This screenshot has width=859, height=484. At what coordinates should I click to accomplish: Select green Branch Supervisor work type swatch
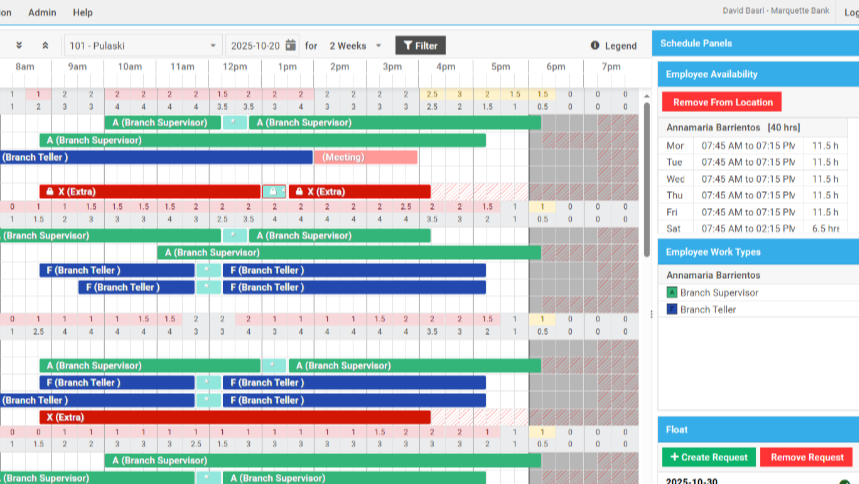672,292
